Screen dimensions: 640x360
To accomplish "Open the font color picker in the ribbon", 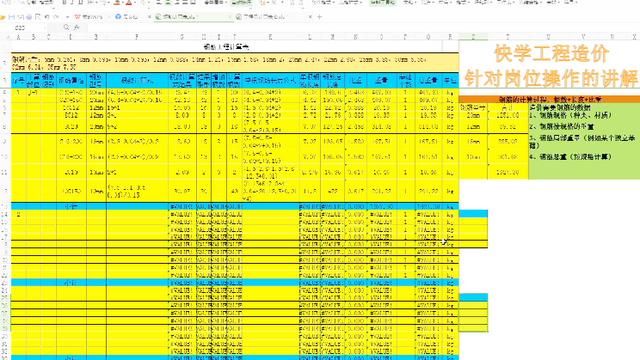I will click(129, 2).
